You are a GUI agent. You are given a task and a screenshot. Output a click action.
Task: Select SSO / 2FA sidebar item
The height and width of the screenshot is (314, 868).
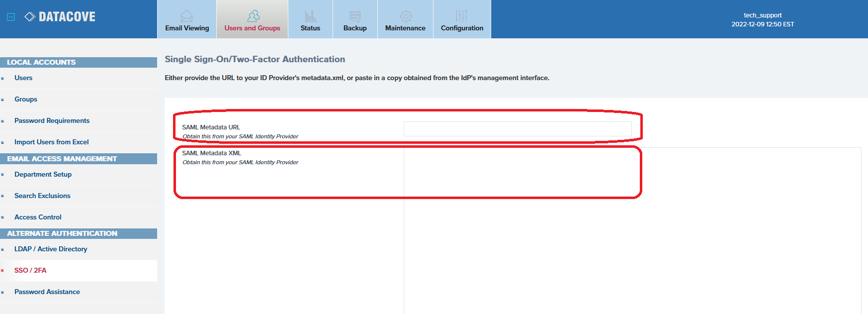pyautogui.click(x=30, y=271)
